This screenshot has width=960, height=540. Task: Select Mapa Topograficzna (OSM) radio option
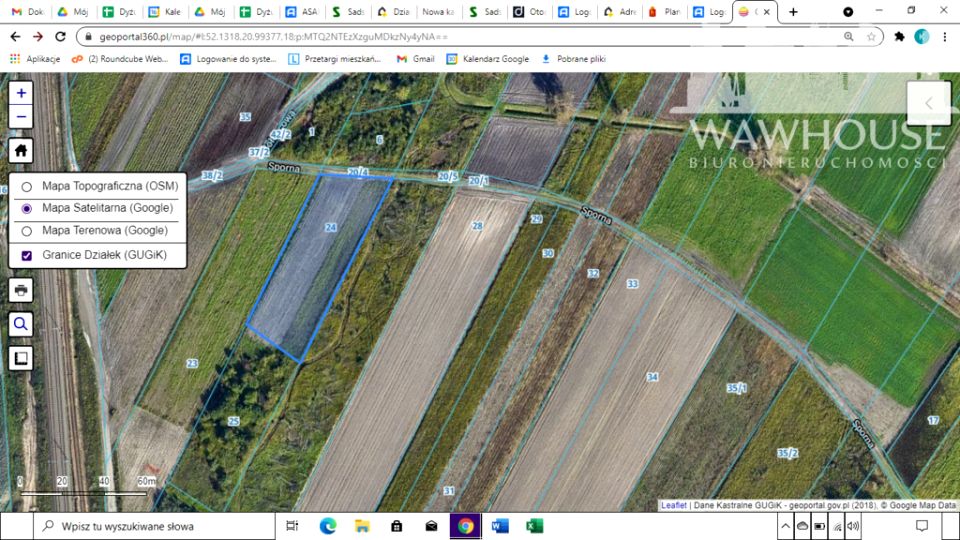coord(27,187)
